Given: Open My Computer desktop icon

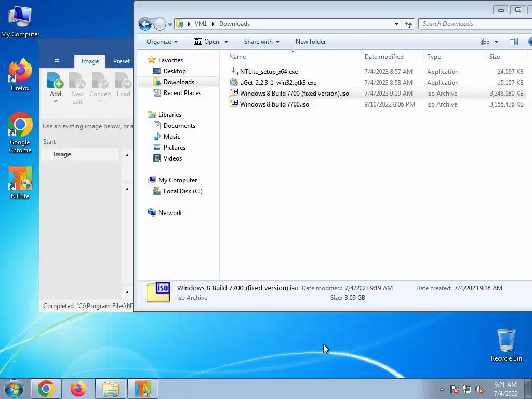Looking at the screenshot, I should 20,21.
